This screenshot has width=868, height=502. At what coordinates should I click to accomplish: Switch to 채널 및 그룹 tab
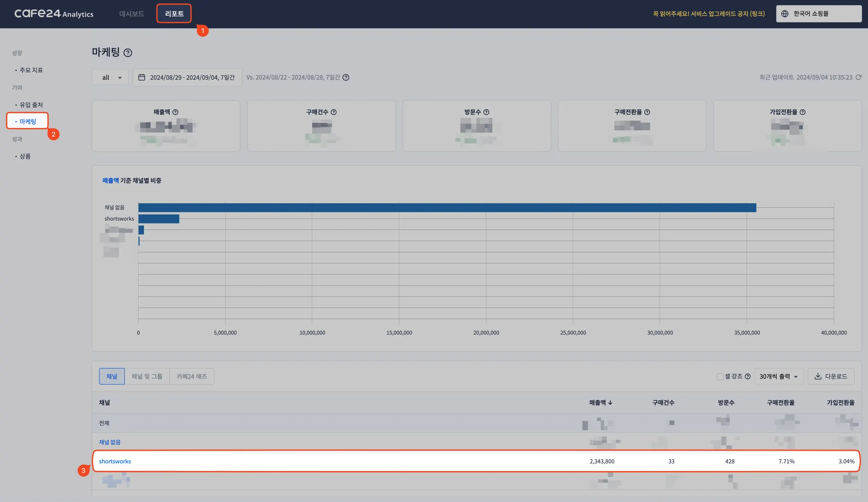click(147, 376)
